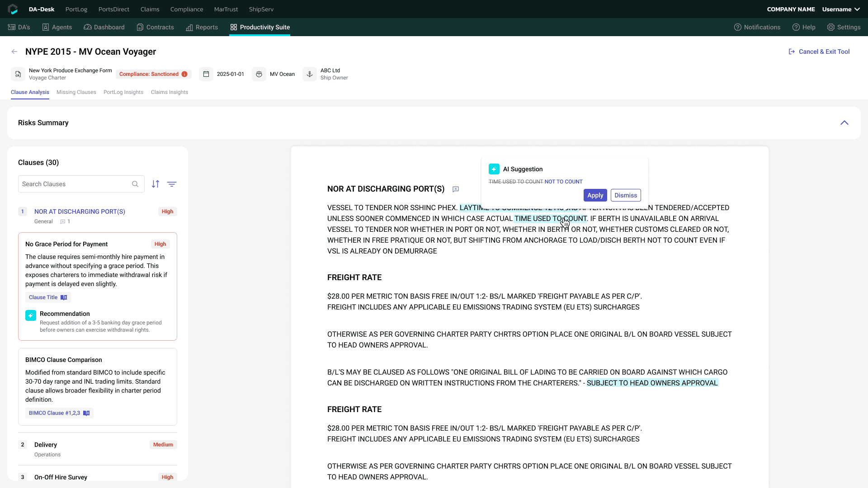This screenshot has width=868, height=488.
Task: Open the Compliance top navigation item
Action: 187,9
